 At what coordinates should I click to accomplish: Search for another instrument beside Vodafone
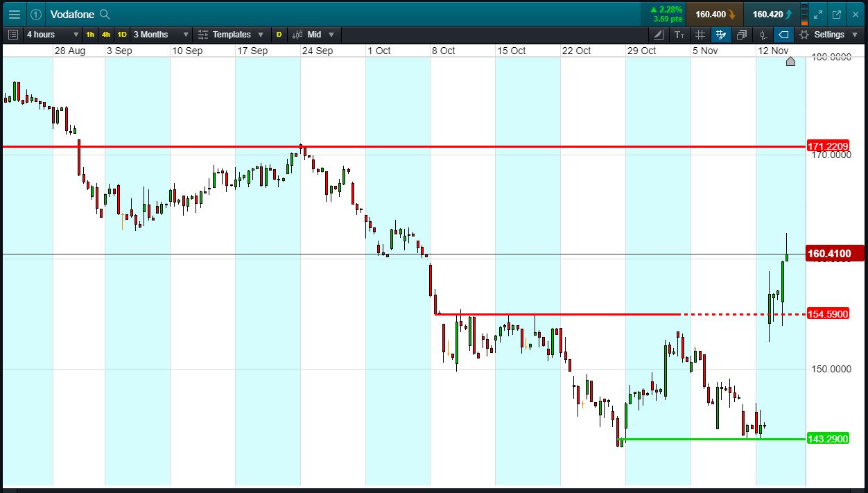point(105,14)
